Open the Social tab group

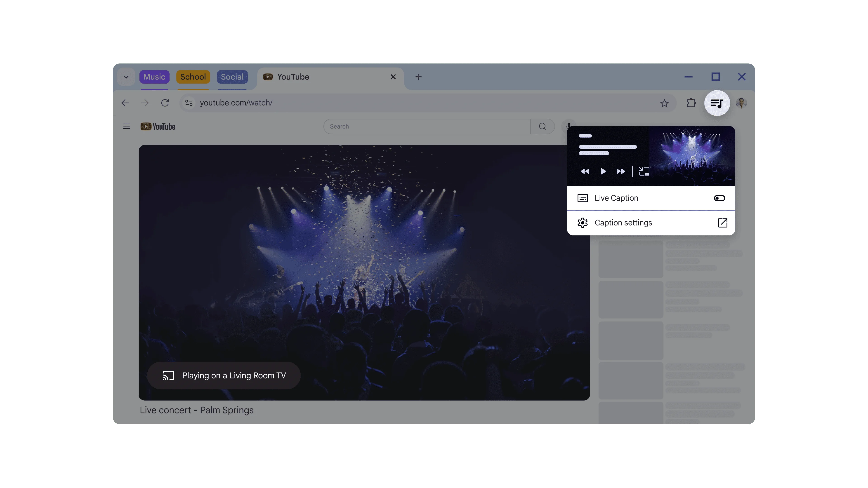[232, 77]
